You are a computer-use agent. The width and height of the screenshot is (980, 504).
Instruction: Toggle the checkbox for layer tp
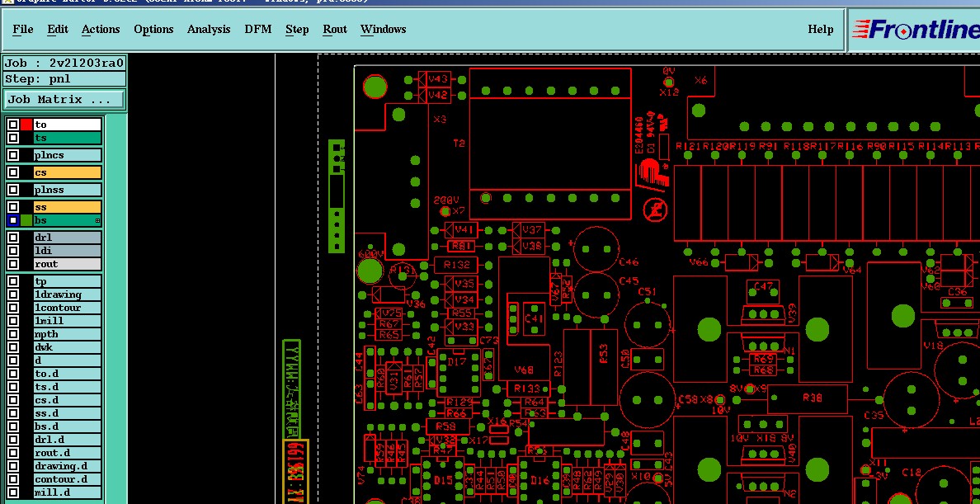point(13,281)
